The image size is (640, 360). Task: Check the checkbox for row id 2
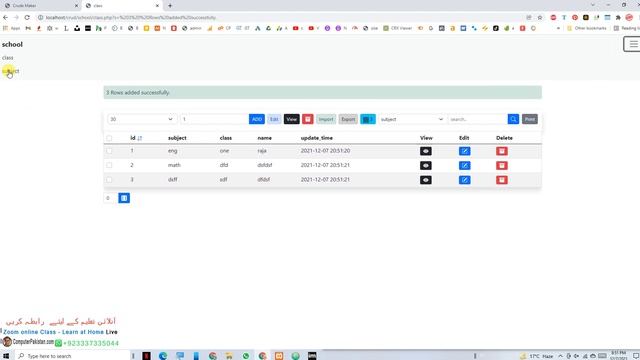pyautogui.click(x=109, y=165)
